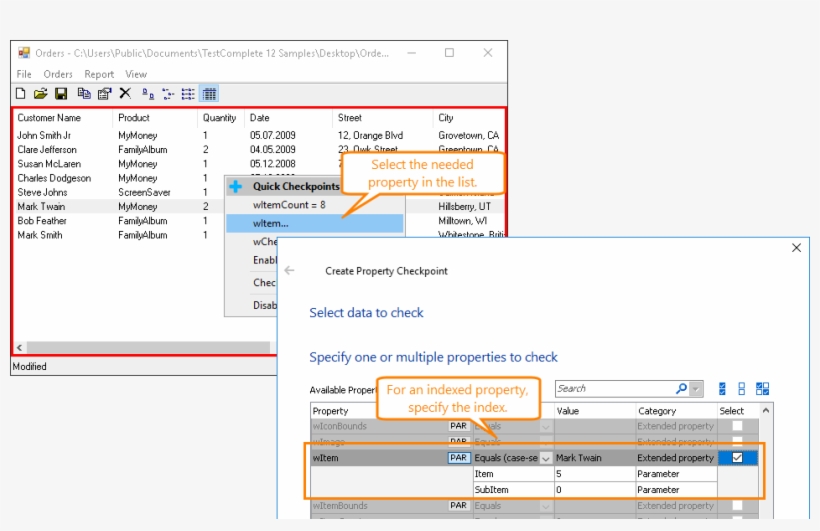Expand the search options dropdown arrow
820x531 pixels.
click(696, 389)
